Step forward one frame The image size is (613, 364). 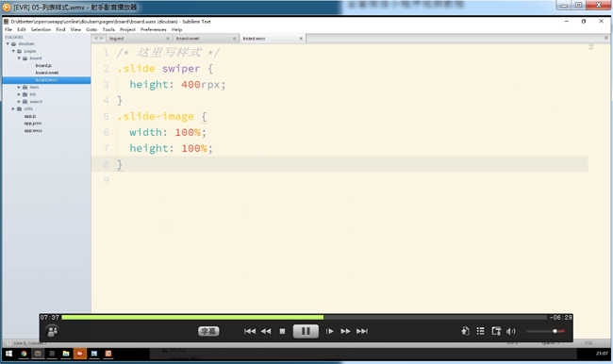[x=329, y=331]
